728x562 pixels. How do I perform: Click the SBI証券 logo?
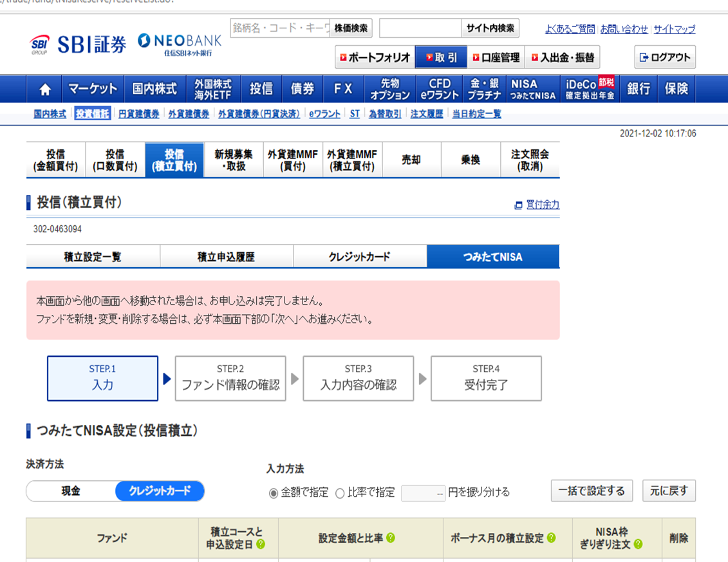tap(80, 44)
